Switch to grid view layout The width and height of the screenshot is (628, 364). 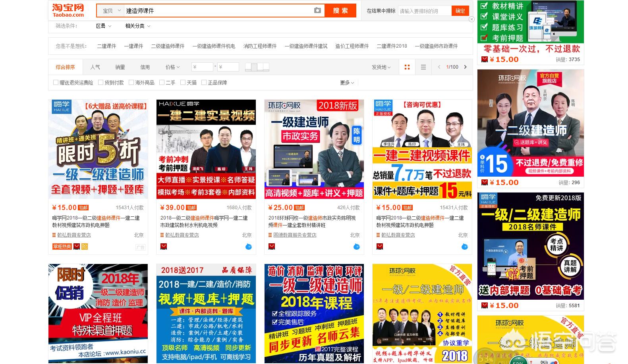pyautogui.click(x=407, y=67)
